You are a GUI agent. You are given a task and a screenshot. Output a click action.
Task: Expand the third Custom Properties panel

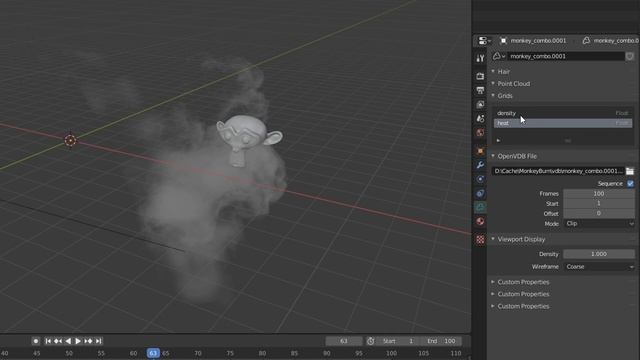493,306
